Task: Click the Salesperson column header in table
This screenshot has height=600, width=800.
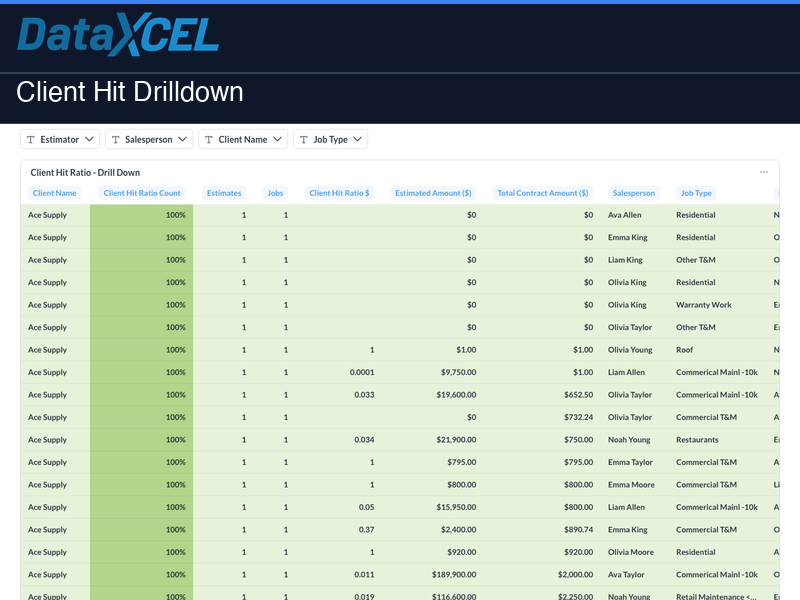Action: [x=633, y=193]
